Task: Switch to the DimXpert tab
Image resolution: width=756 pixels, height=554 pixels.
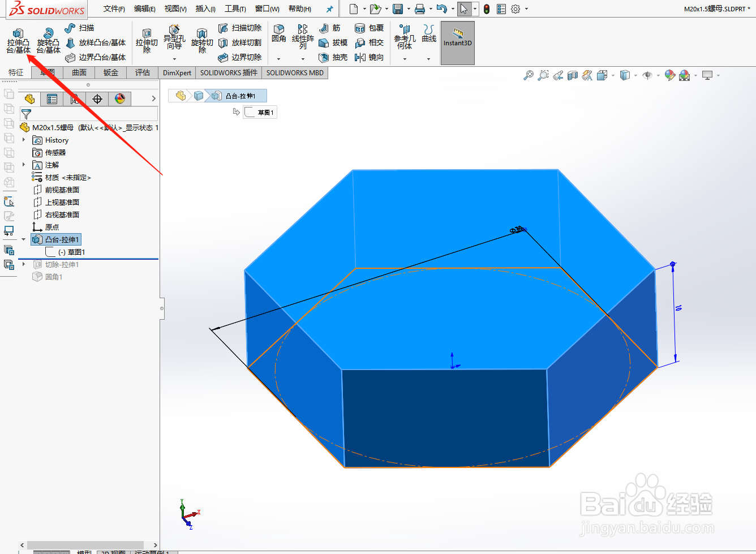Action: (177, 72)
